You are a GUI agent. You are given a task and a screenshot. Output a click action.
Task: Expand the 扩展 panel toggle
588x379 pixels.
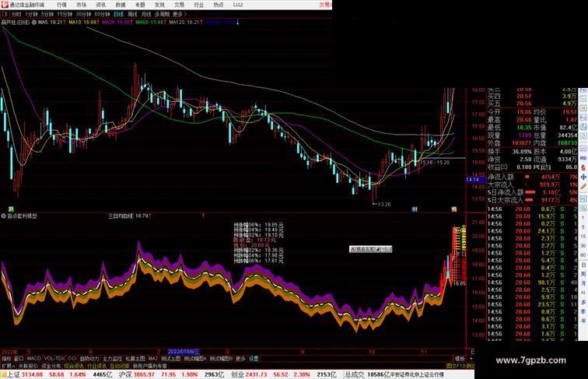point(8,366)
